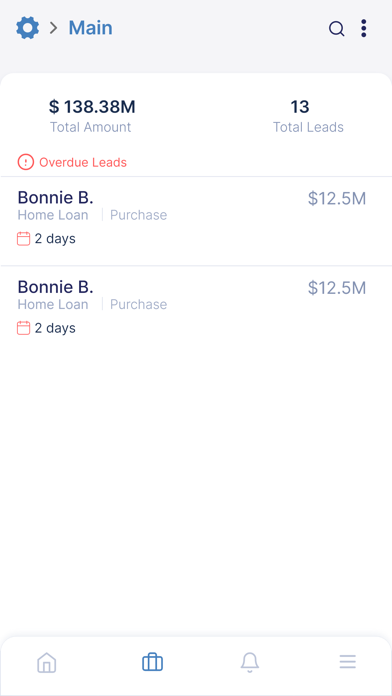Tap the $ 138.38M Total Amount figure

(92, 107)
